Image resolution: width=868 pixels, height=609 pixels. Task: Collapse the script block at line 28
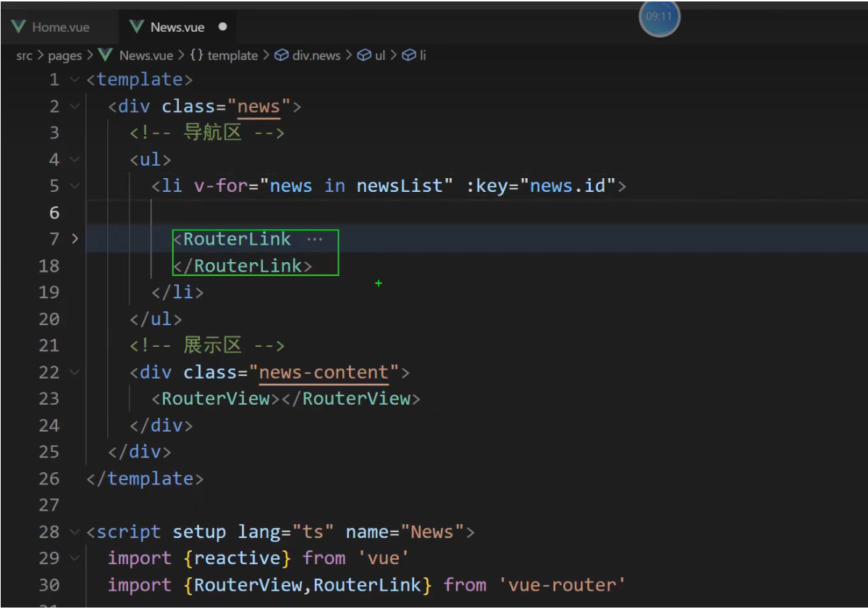[x=74, y=532]
